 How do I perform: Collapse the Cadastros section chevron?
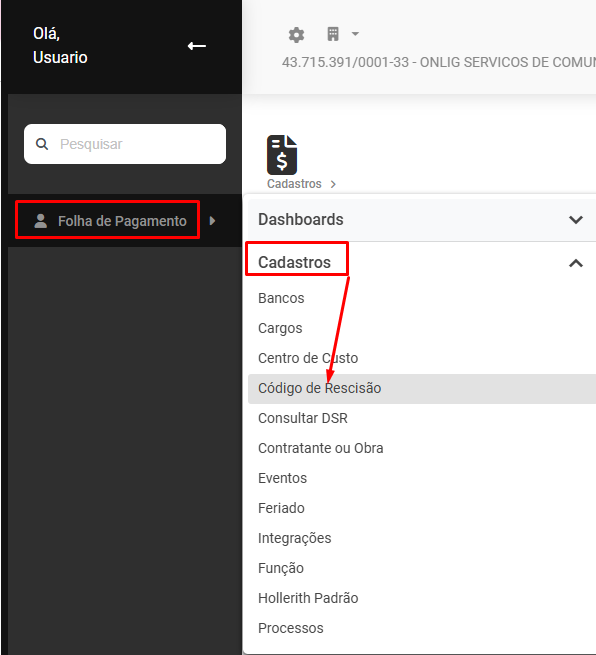[576, 263]
